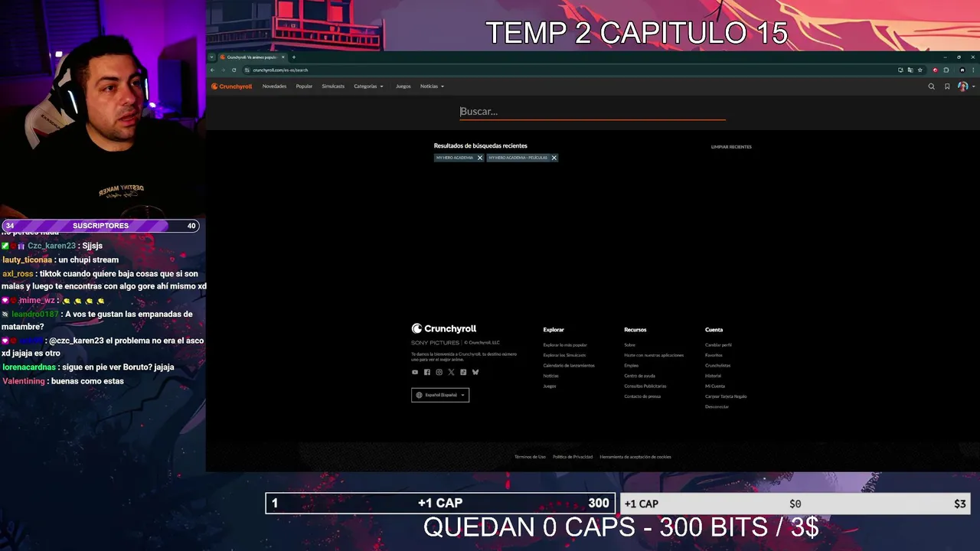
Task: Open Centro de ayuda link
Action: [x=639, y=376]
